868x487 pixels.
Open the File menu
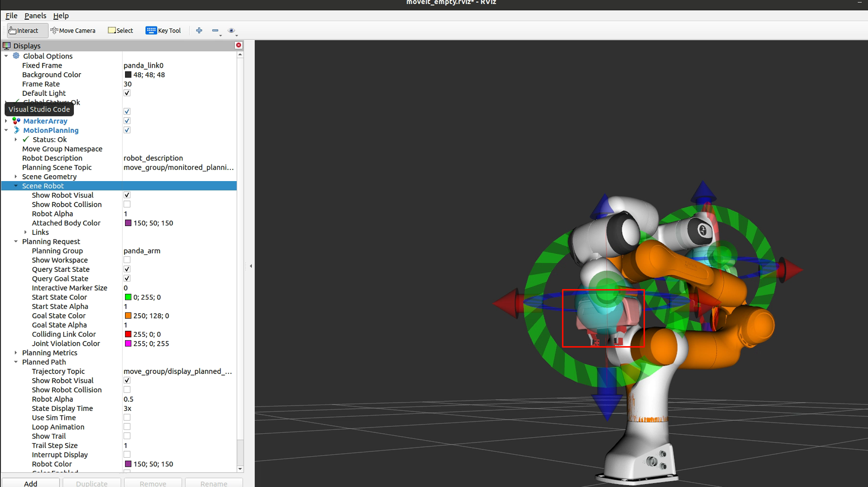11,15
